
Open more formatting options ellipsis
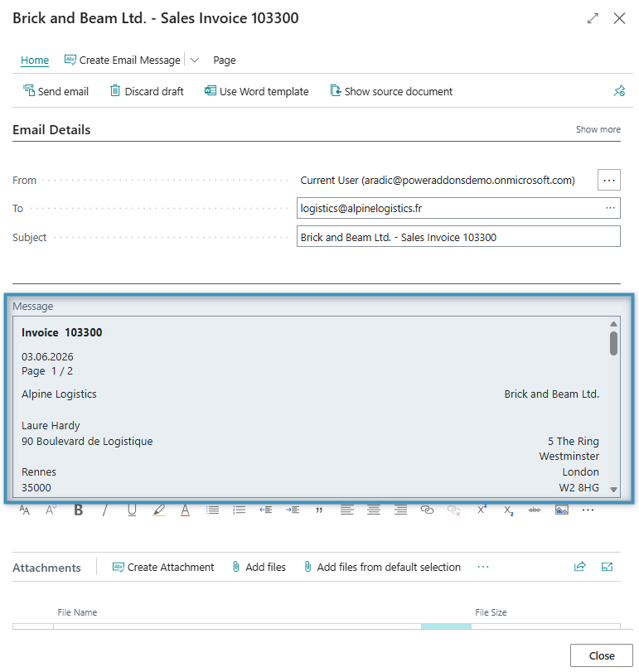[588, 510]
